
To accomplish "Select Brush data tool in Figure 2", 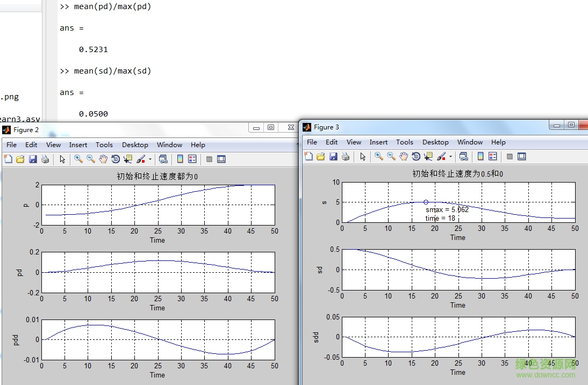I will (x=140, y=159).
